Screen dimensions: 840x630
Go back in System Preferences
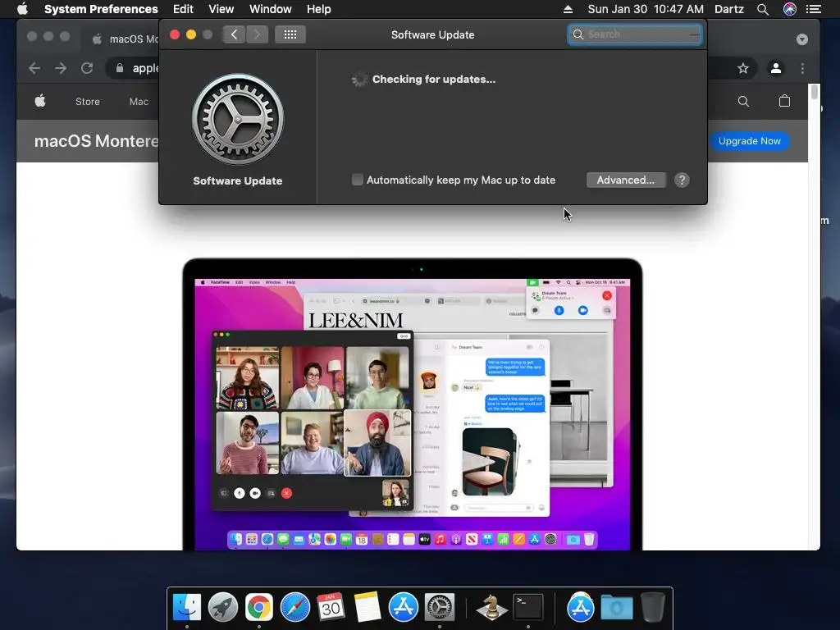234,34
